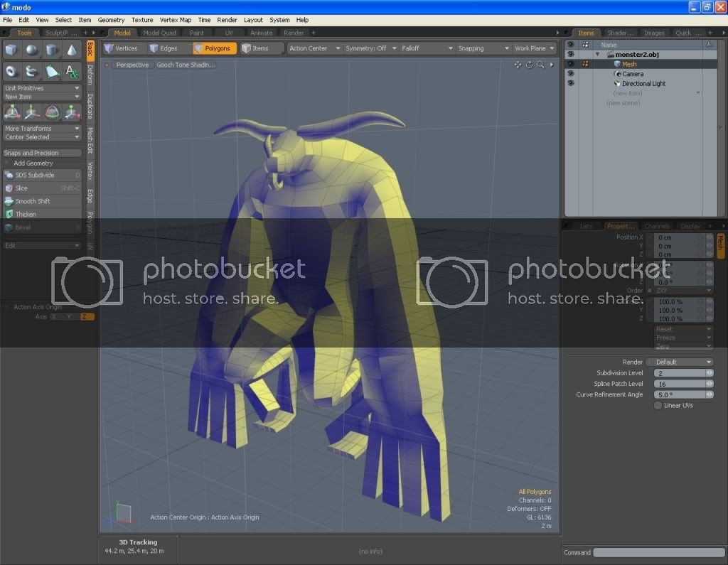Open the More Transforms dropdown

tap(42, 128)
